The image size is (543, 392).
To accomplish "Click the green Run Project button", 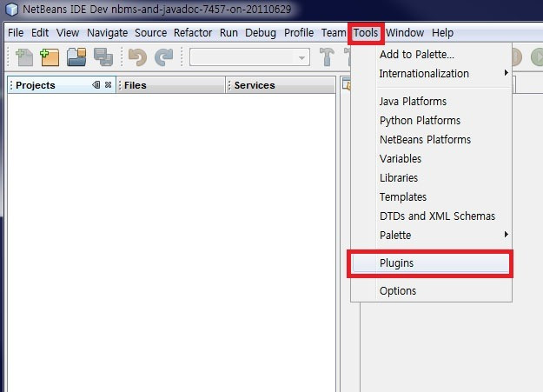I will tap(537, 57).
